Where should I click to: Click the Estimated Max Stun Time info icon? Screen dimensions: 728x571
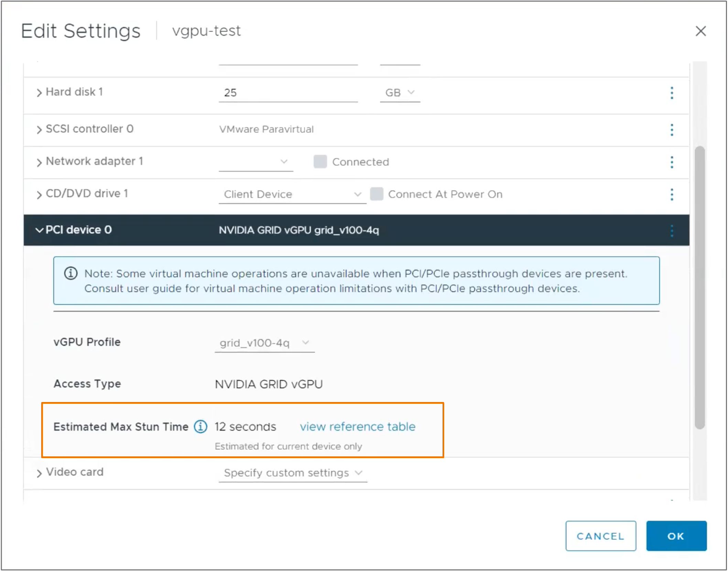click(200, 426)
